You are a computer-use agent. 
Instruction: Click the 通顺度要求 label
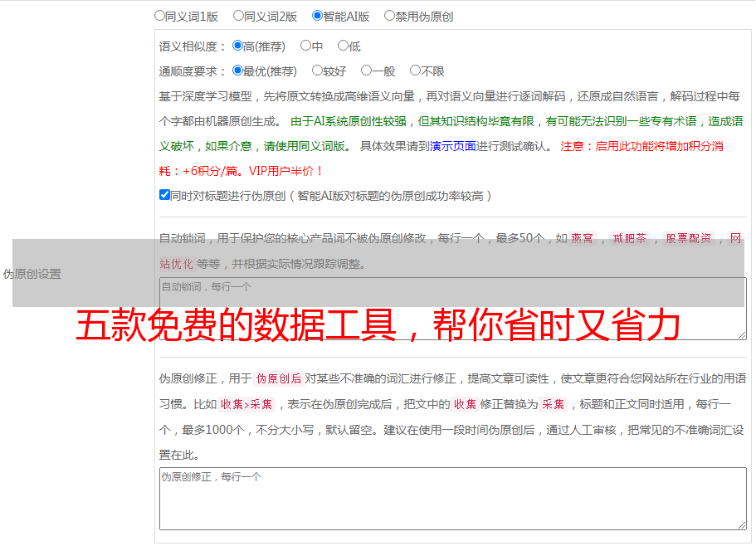[193, 71]
